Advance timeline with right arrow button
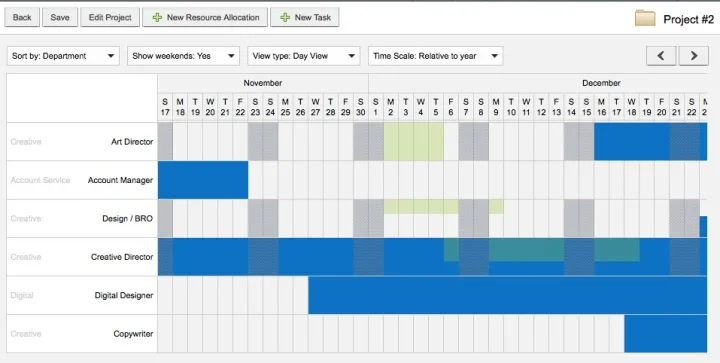The width and height of the screenshot is (720, 363). pyautogui.click(x=693, y=56)
